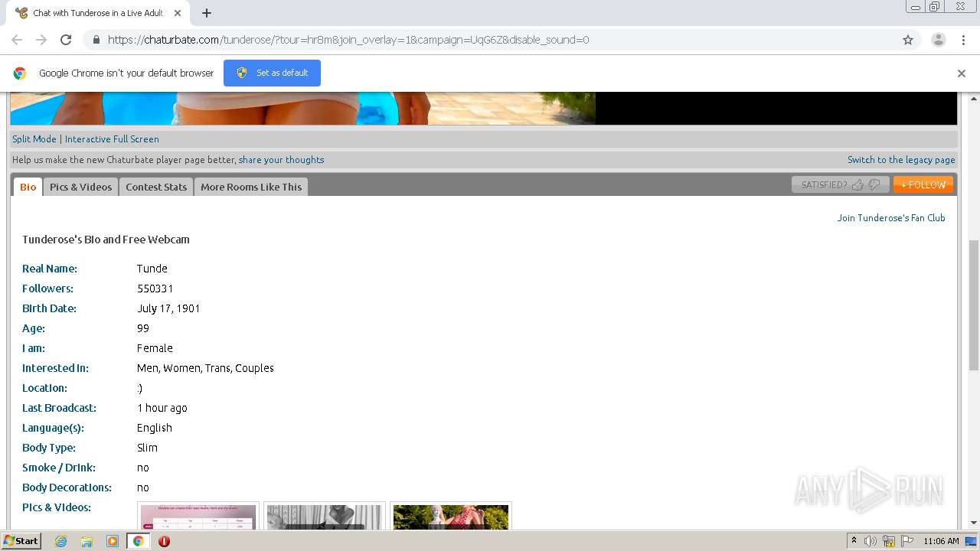Open the share your thoughts link
980x551 pixels.
pos(281,160)
